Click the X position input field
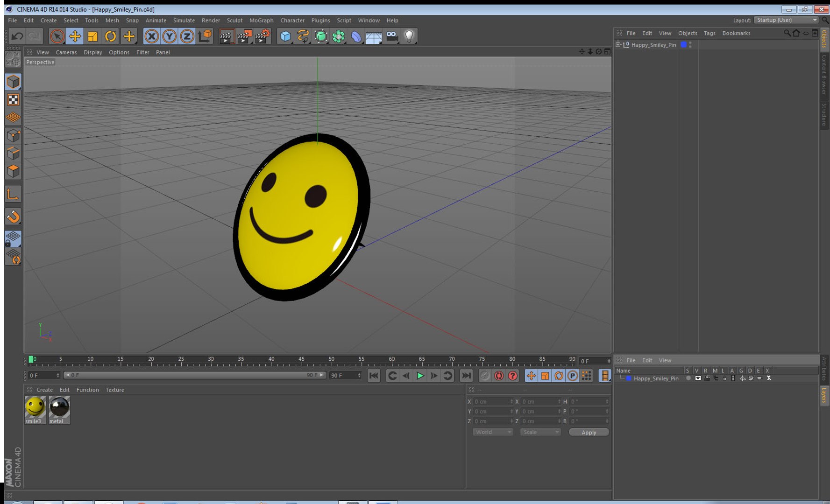Image resolution: width=830 pixels, height=504 pixels. [x=493, y=402]
